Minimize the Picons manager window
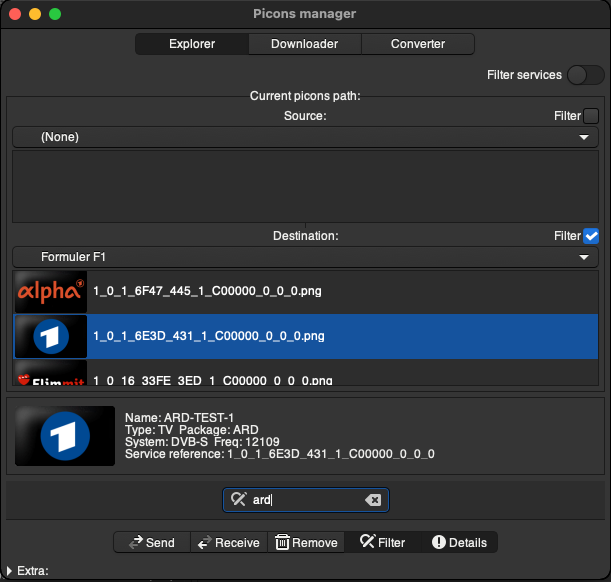 pos(35,14)
